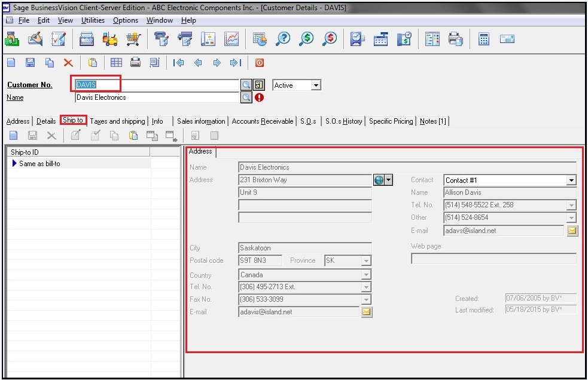Open the Active status dropdown
This screenshot has height=380, width=588.
[316, 85]
